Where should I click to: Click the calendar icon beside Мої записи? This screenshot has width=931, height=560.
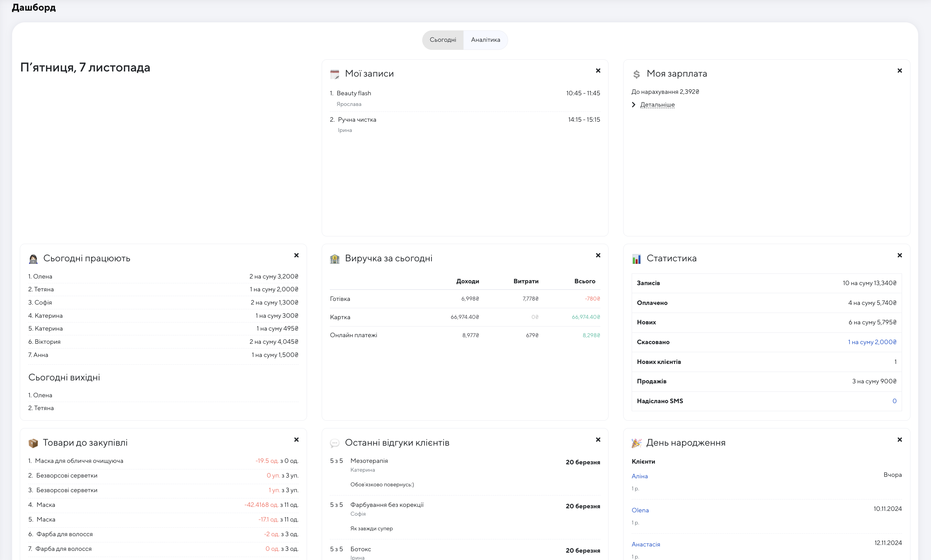tap(335, 74)
